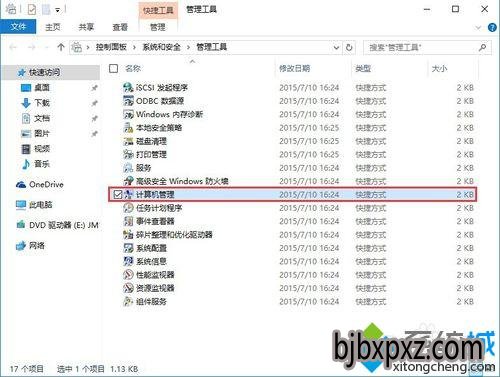Viewport: 500px width, 377px height.
Task: Sort by the 名称 column header
Action: tap(133, 68)
